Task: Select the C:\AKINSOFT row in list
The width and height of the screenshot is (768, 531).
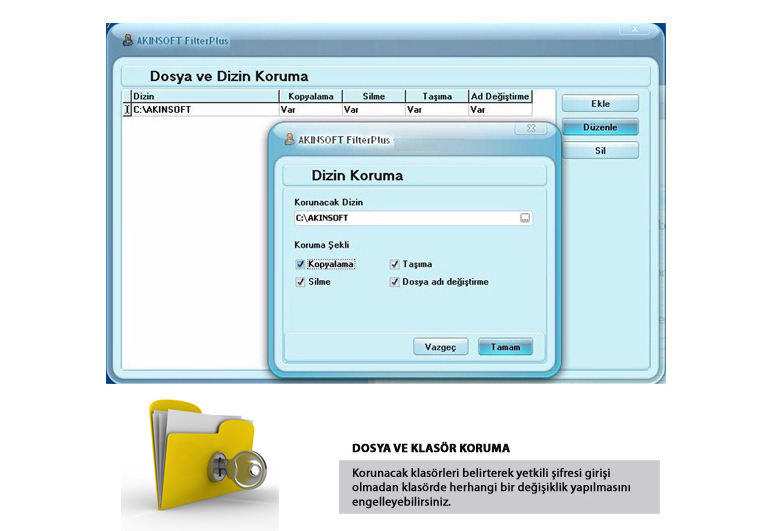Action: tap(327, 110)
